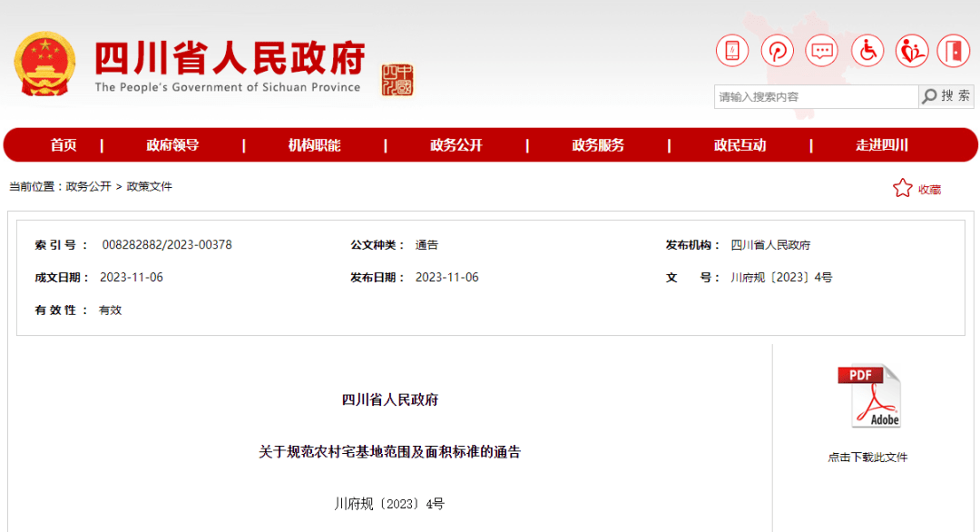Click 点击下载此文件 download link

(867, 458)
